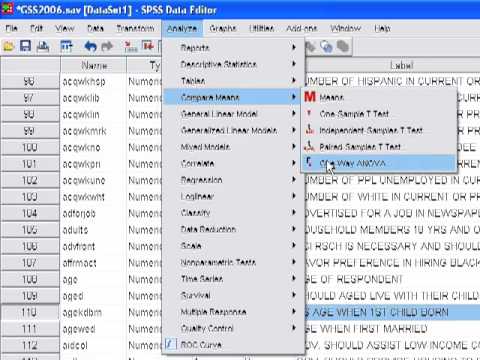
Task: Expand the Mixed Models submenu
Action: point(233,147)
